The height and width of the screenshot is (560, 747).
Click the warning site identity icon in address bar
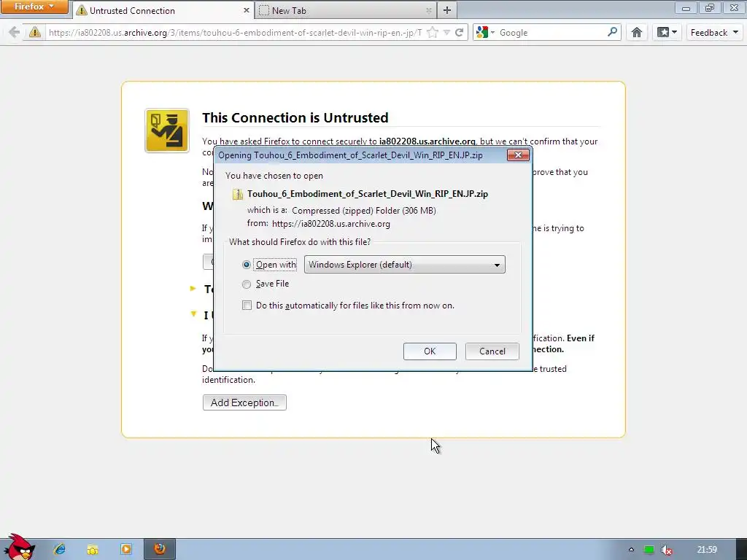click(35, 32)
